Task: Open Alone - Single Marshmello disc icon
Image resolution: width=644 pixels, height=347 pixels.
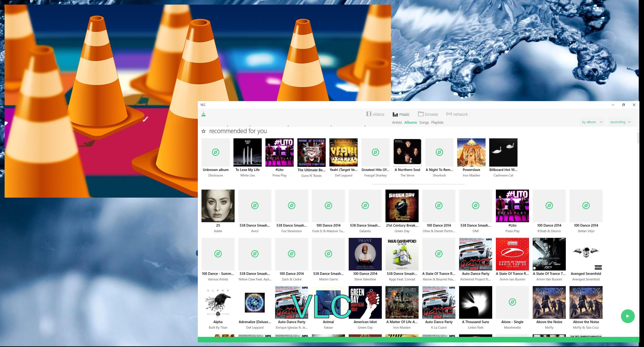Action: [512, 302]
